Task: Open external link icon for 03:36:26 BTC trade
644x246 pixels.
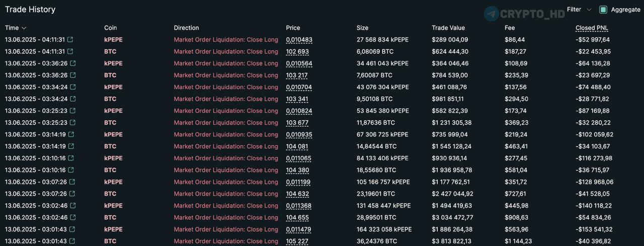Action: click(73, 75)
